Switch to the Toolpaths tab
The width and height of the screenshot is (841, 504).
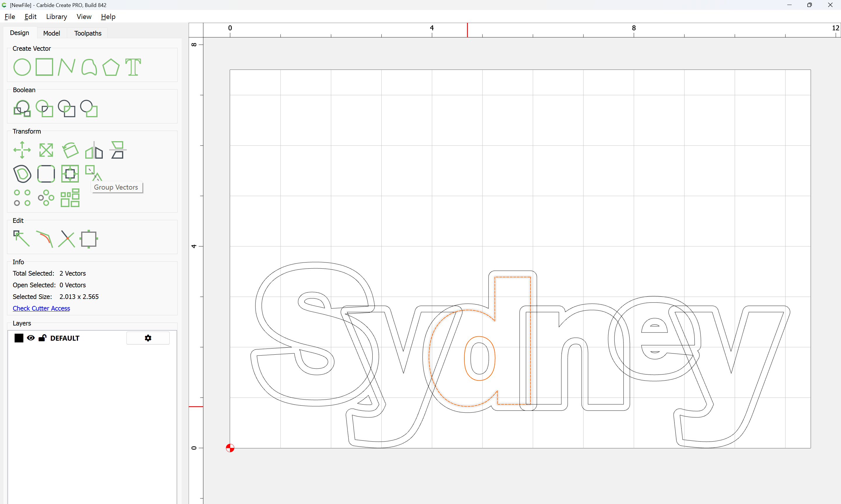click(x=88, y=33)
